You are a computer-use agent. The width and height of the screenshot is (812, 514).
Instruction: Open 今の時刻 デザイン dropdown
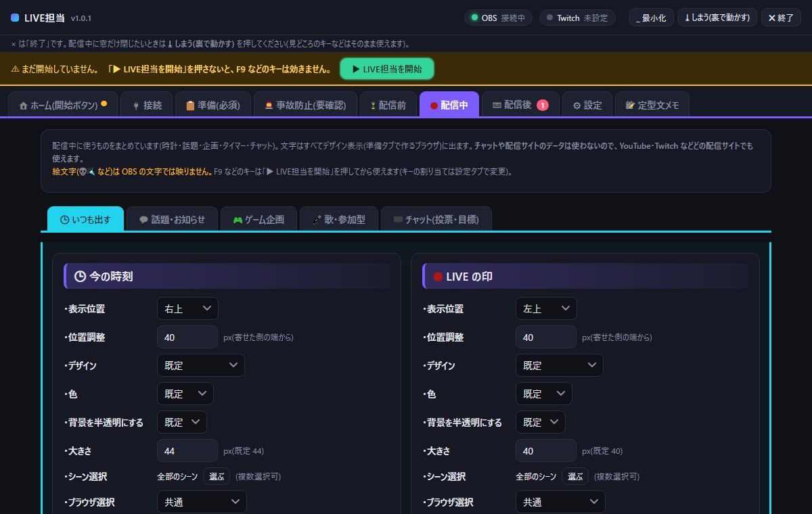click(x=201, y=365)
